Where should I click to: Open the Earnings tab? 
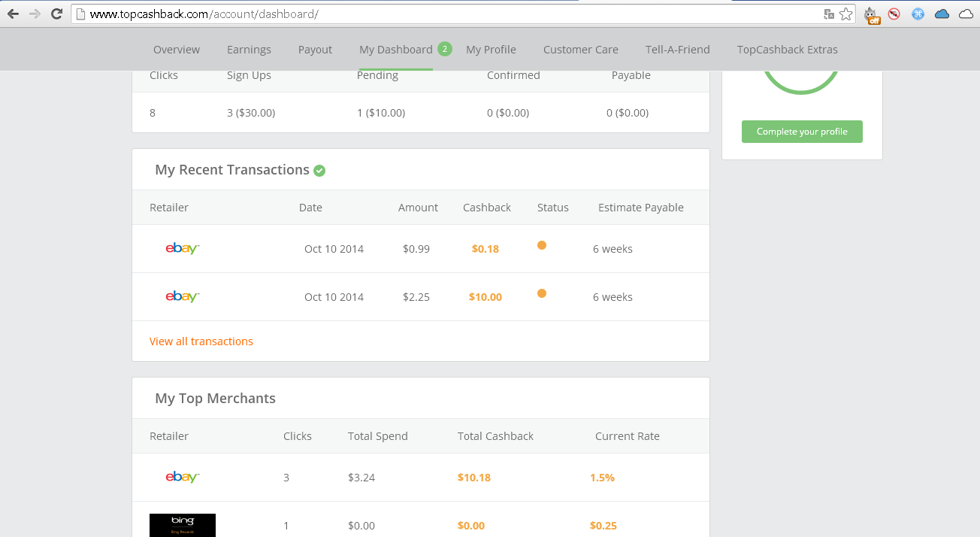249,50
